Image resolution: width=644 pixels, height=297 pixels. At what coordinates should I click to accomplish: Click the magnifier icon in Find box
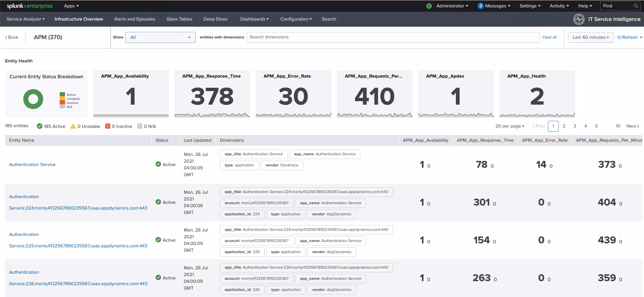point(636,6)
